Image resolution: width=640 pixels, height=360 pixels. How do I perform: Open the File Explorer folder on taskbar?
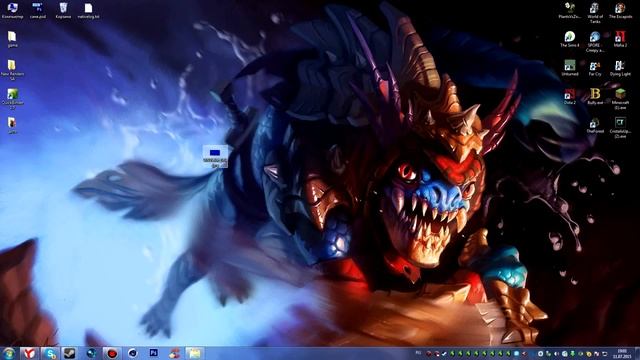click(x=194, y=353)
